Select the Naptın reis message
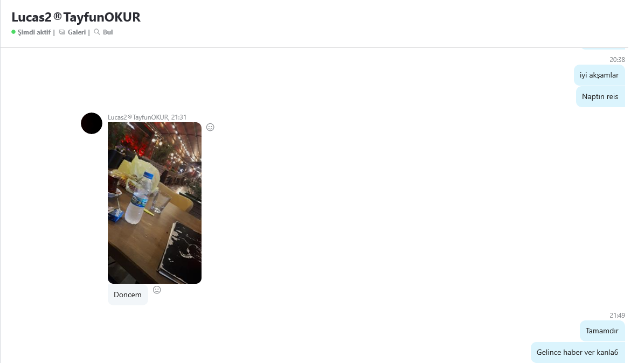Screen dimensions: 631x364 click(x=600, y=96)
